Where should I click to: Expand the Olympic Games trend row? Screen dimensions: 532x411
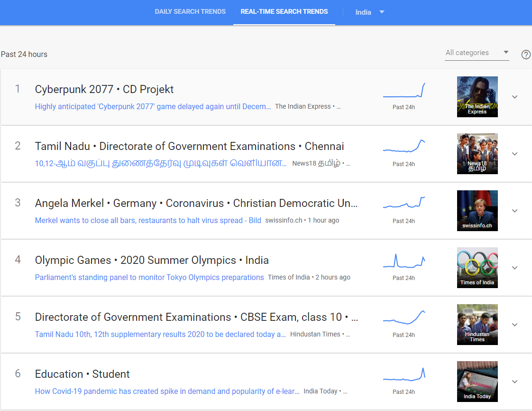tap(515, 268)
